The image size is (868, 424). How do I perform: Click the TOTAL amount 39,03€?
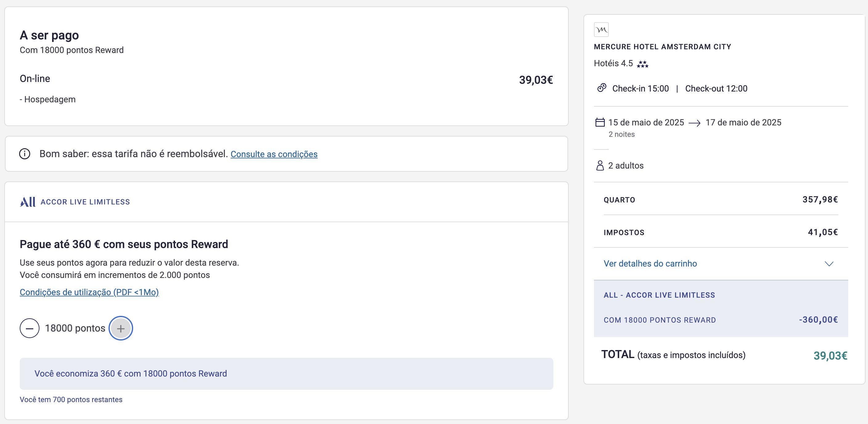tap(830, 355)
